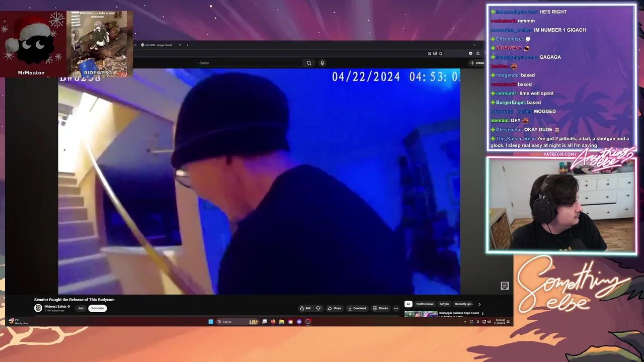
Task: Click the Thanks button
Action: pos(381,308)
